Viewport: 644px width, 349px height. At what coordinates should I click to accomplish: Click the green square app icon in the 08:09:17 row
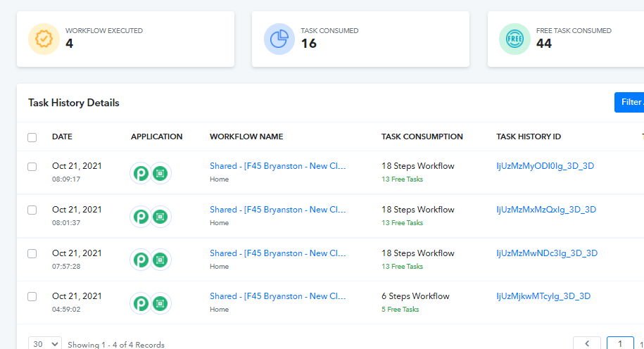click(x=160, y=173)
